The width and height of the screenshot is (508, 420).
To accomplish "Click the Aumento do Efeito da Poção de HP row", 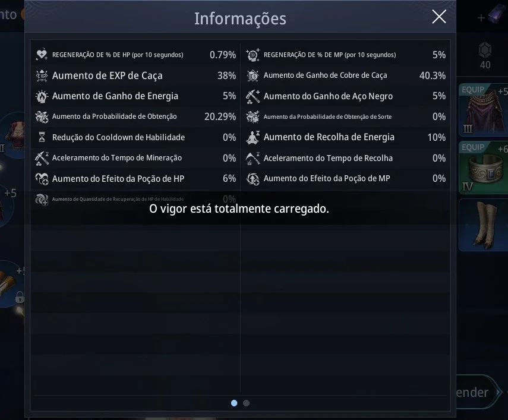I will click(x=135, y=178).
